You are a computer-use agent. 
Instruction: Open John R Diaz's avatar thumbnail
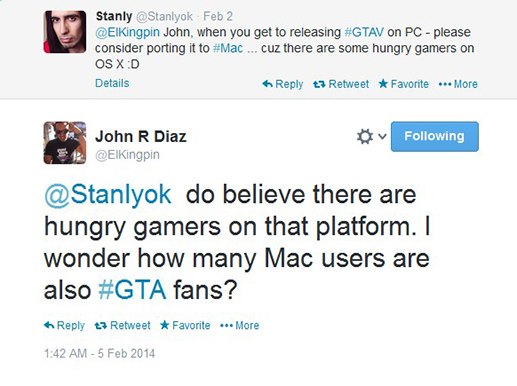65,143
